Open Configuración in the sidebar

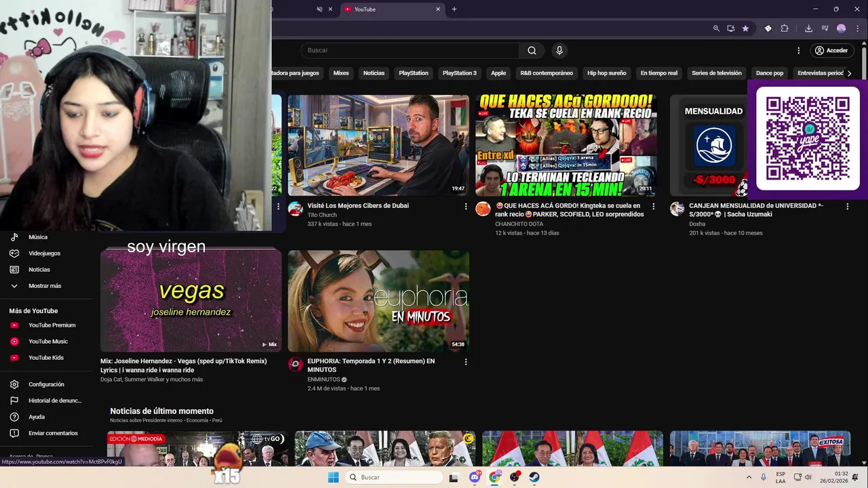click(46, 384)
